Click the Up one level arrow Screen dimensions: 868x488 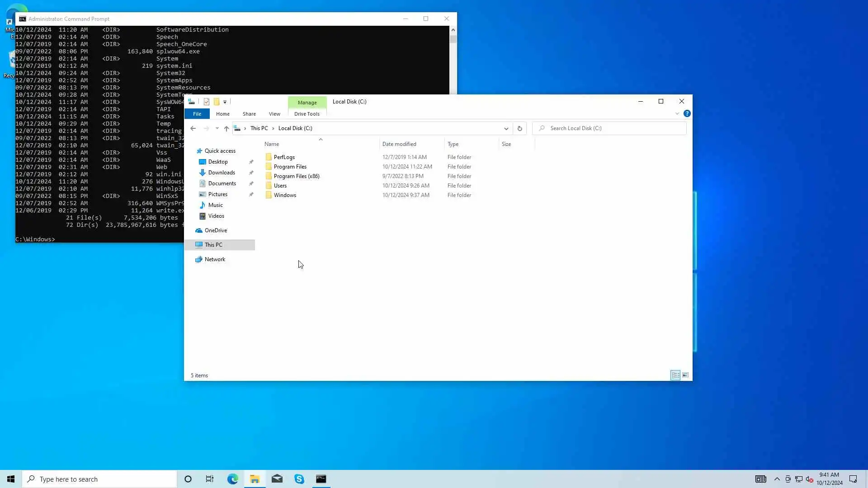pos(226,128)
